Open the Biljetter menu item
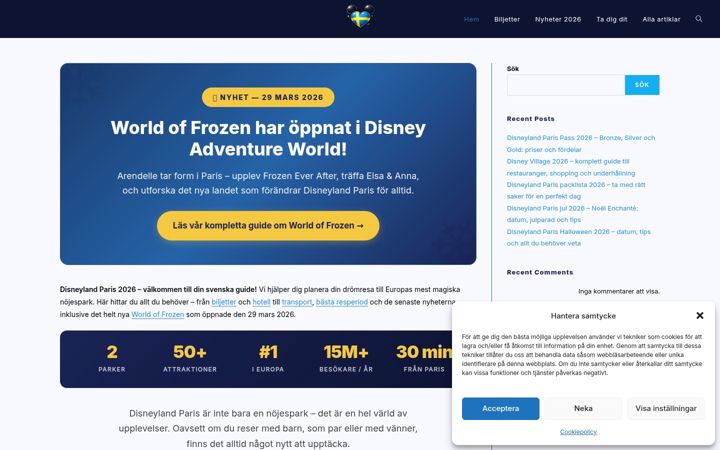This screenshot has height=450, width=720. pos(507,19)
